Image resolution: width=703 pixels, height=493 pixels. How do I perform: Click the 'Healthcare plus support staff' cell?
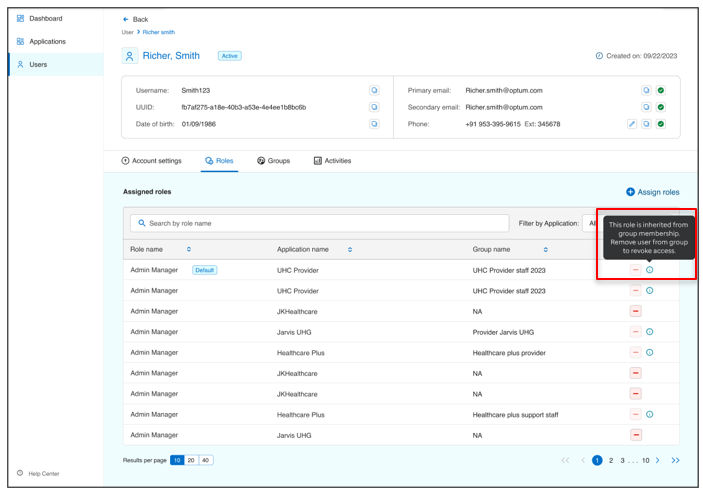pyautogui.click(x=515, y=415)
